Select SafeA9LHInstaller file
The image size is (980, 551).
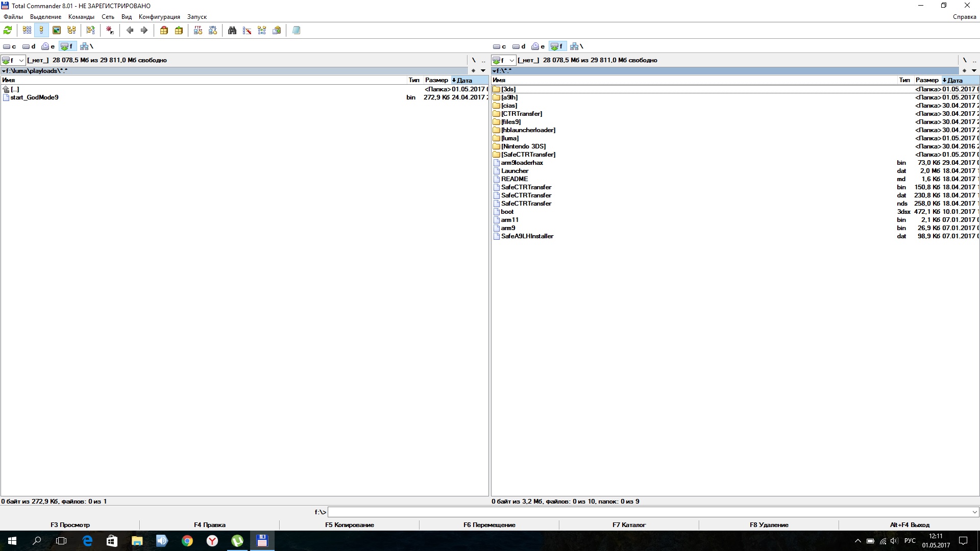[x=735, y=236]
